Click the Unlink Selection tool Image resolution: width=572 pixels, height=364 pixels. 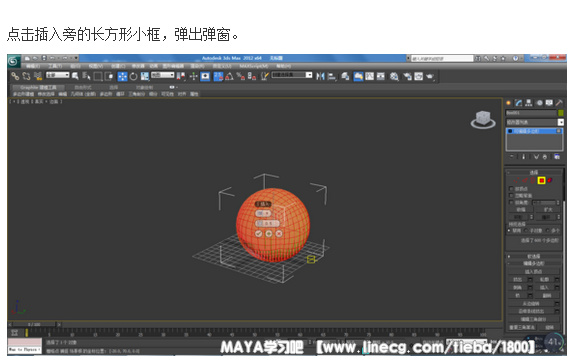tap(26, 76)
